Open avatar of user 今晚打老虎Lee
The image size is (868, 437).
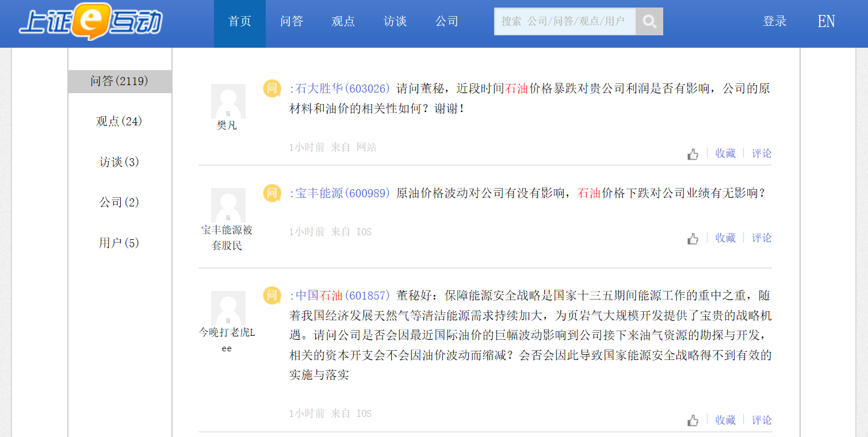228,308
